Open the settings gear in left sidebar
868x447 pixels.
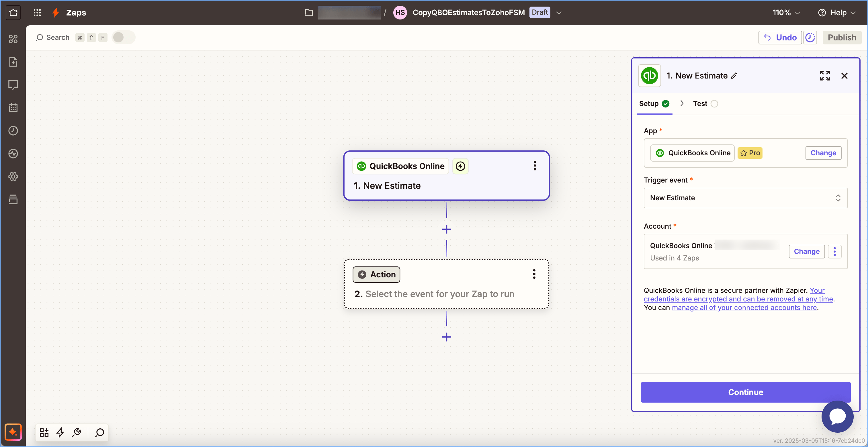pos(13,177)
